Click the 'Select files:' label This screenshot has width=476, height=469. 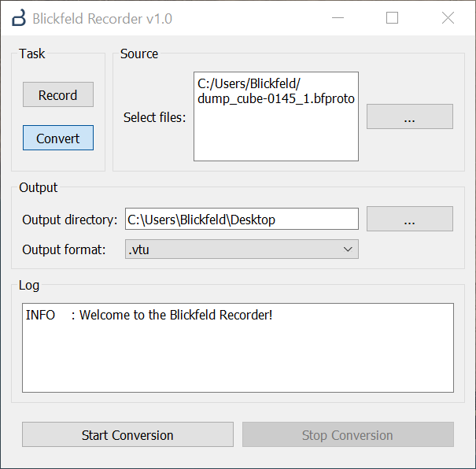pos(155,117)
